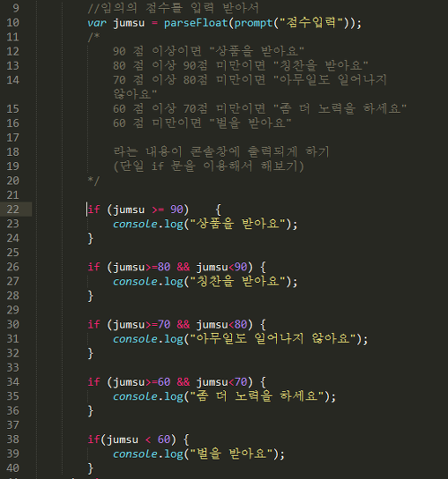This screenshot has width=448, height=479.
Task: Click the 'if' keyword on line 34
Action: pyautogui.click(x=94, y=381)
